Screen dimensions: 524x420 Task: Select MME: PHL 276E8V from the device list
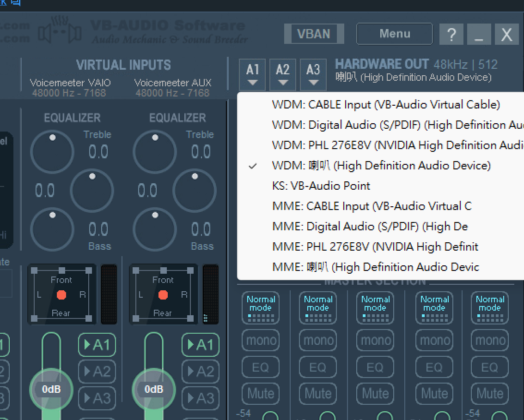(x=375, y=246)
